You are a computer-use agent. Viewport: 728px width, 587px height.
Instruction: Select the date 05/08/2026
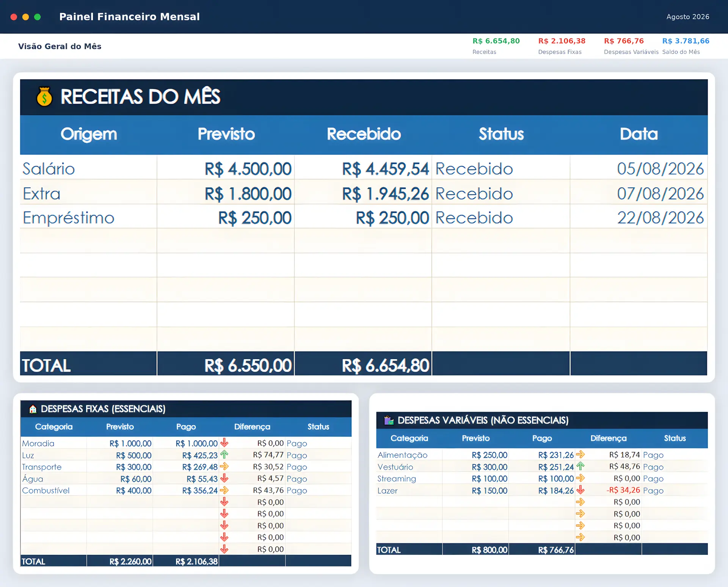tap(660, 169)
